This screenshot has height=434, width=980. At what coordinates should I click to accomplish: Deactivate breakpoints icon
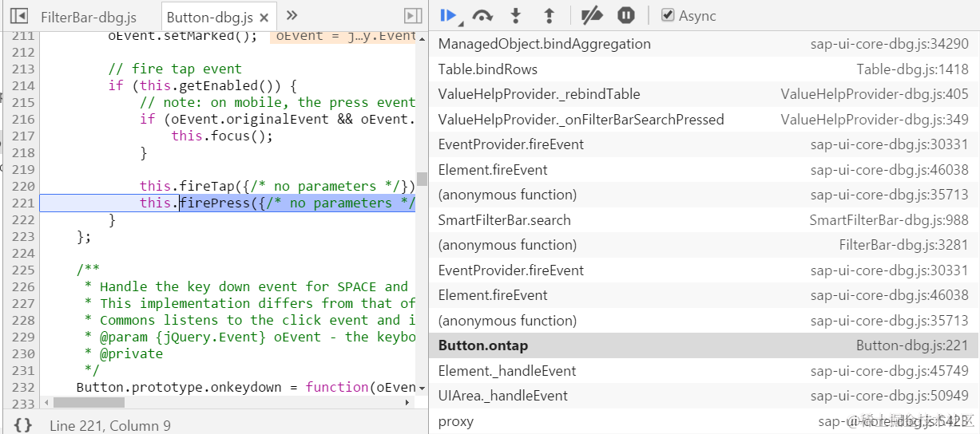click(x=591, y=15)
